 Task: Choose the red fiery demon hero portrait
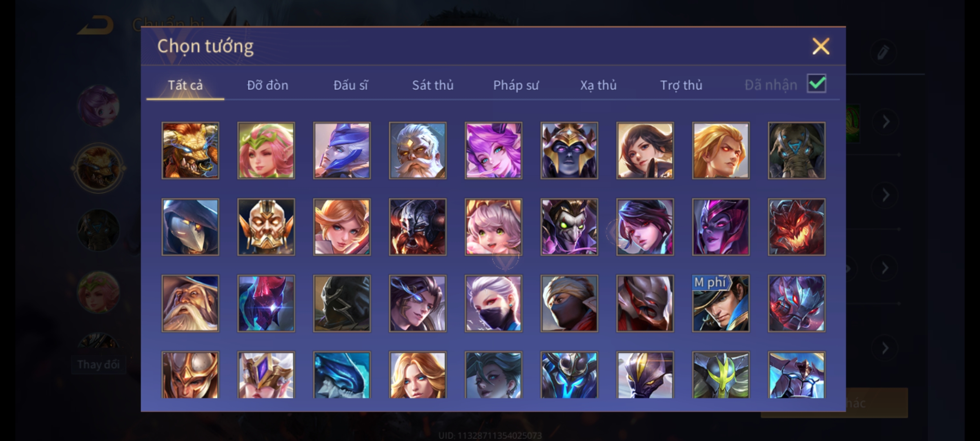pos(796,227)
